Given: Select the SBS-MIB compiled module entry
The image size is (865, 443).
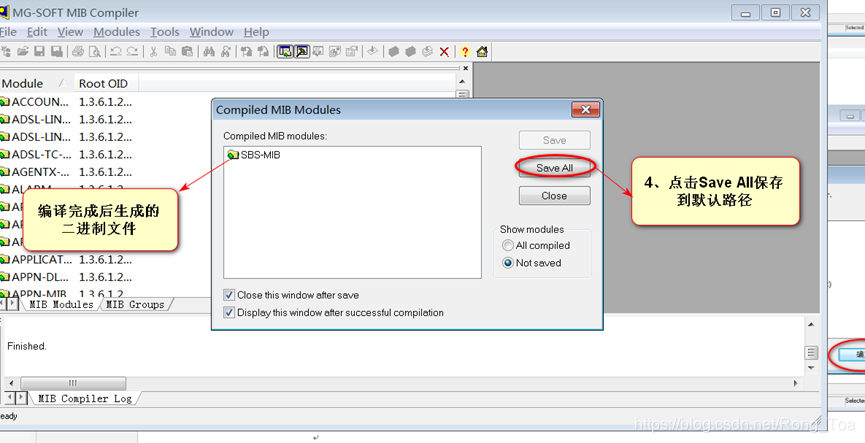Looking at the screenshot, I should click(254, 155).
